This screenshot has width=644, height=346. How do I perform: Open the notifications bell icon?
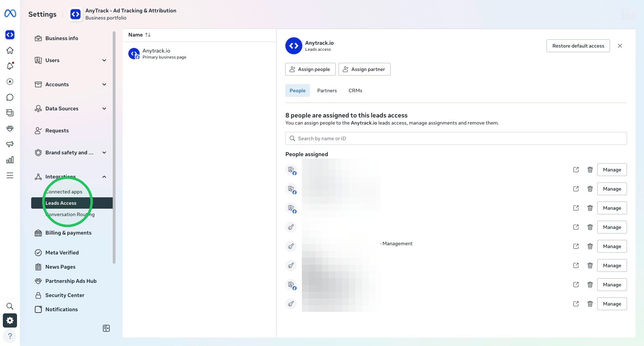point(10,66)
